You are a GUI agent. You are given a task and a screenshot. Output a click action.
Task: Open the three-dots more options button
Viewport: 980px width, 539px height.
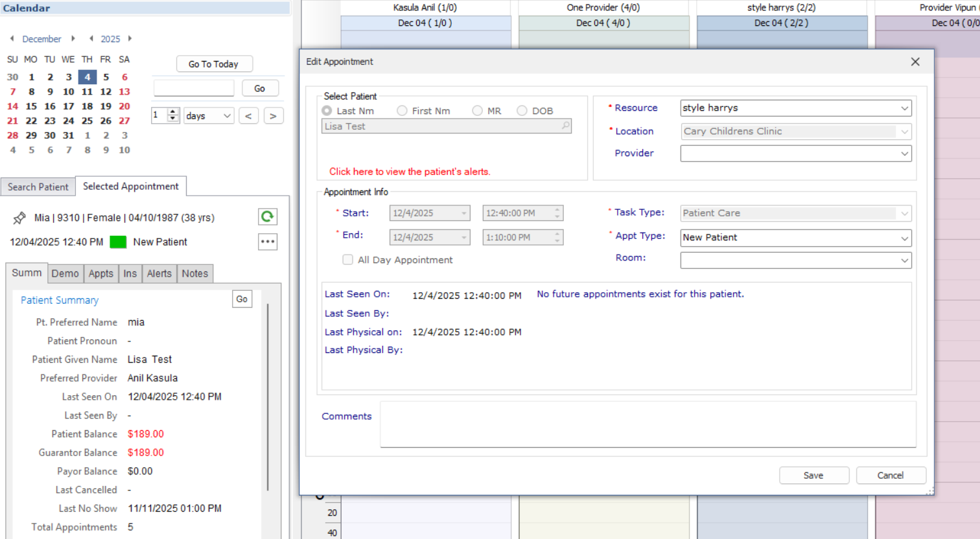[x=267, y=242]
